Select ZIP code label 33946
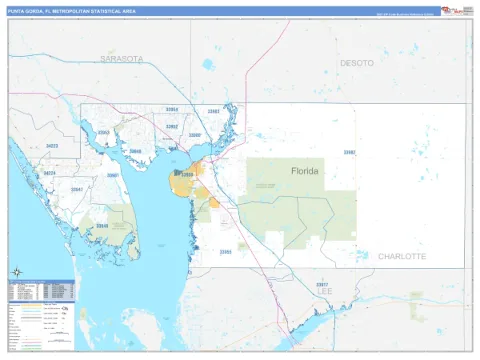This screenshot has height=360, width=480. tap(102, 226)
